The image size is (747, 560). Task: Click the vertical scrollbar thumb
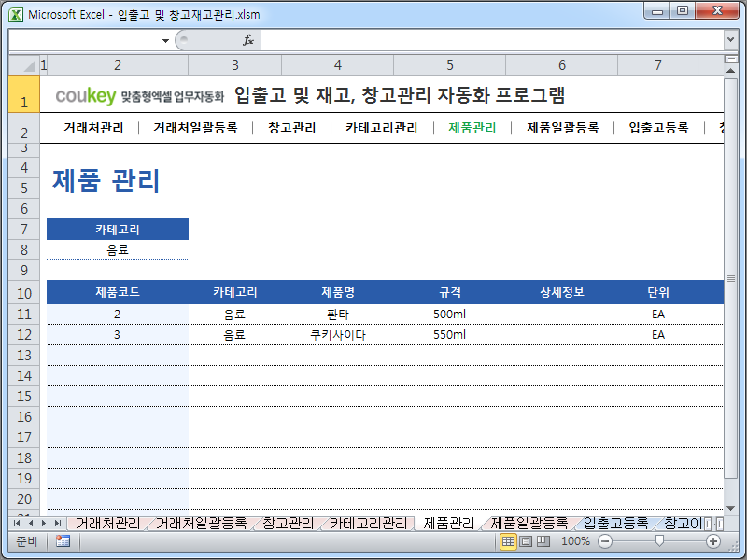coord(731,278)
